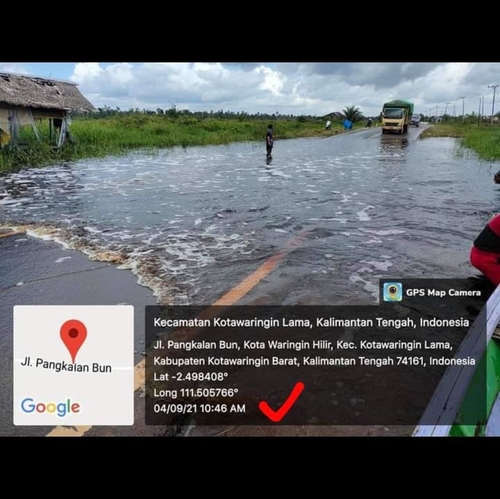Select the Jl. Pangkalan Bun address line
Screen dimensions: 500x499
pos(303,345)
